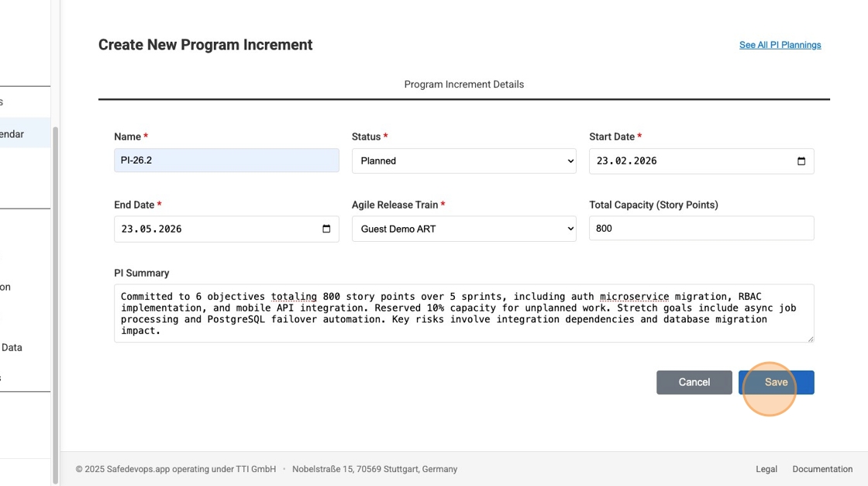Open the See All PI Plannings link

780,44
